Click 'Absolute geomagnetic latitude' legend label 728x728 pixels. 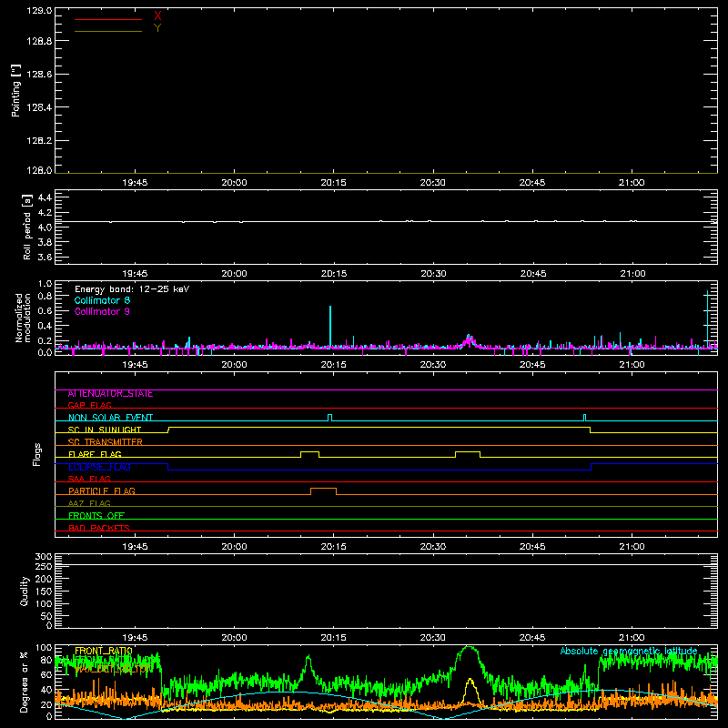pos(629,651)
